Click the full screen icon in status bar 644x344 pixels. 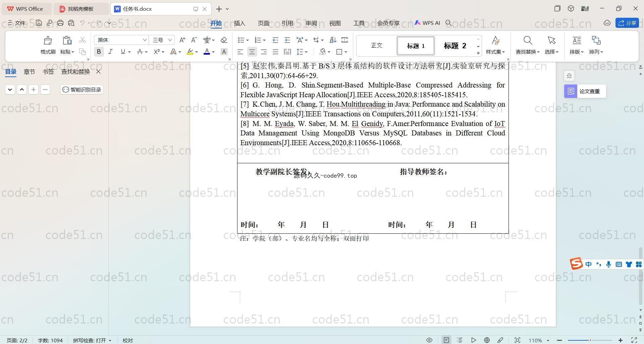click(x=634, y=340)
